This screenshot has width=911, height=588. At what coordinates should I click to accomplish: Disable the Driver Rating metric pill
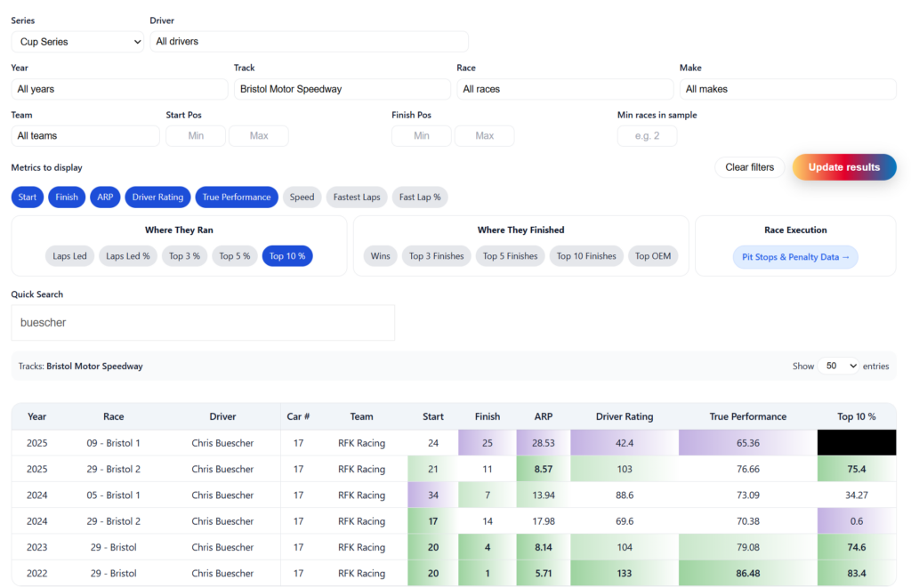(157, 197)
